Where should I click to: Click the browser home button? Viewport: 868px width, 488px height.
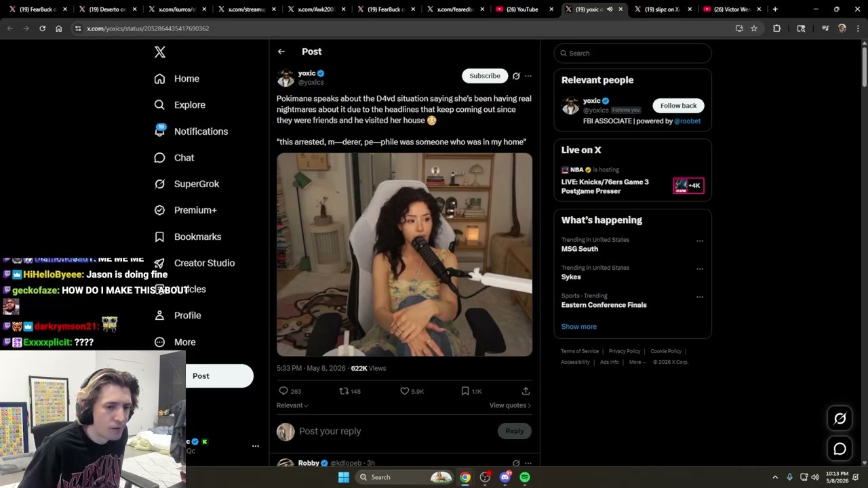coord(58,28)
